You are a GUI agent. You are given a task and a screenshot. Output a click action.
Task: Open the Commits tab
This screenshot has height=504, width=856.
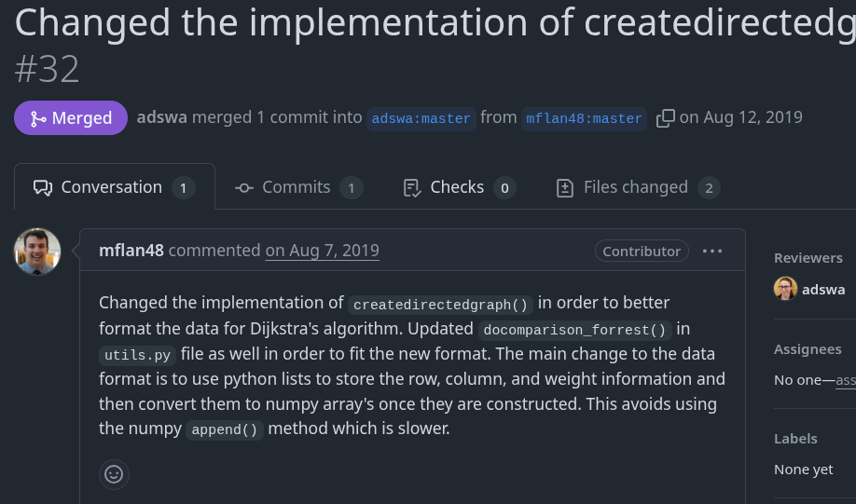pyautogui.click(x=297, y=187)
